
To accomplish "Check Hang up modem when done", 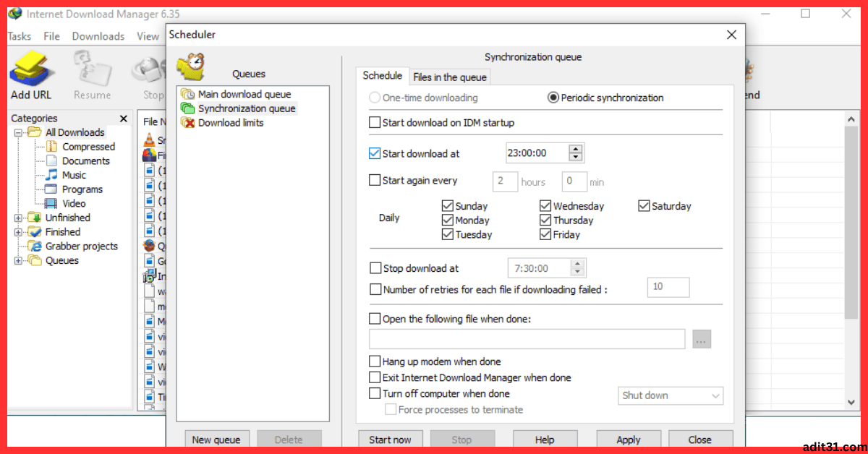I will [x=375, y=361].
